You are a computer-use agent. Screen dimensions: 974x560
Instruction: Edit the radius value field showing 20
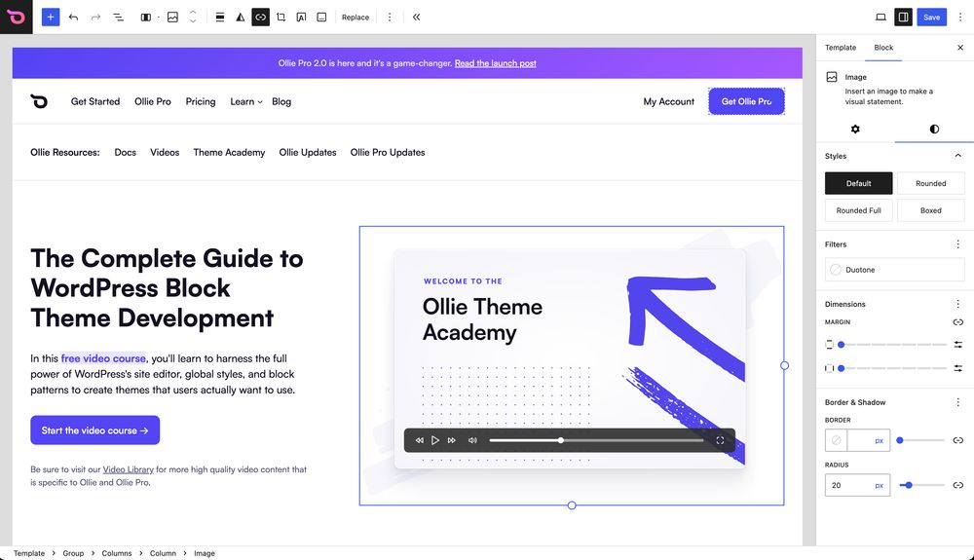848,485
